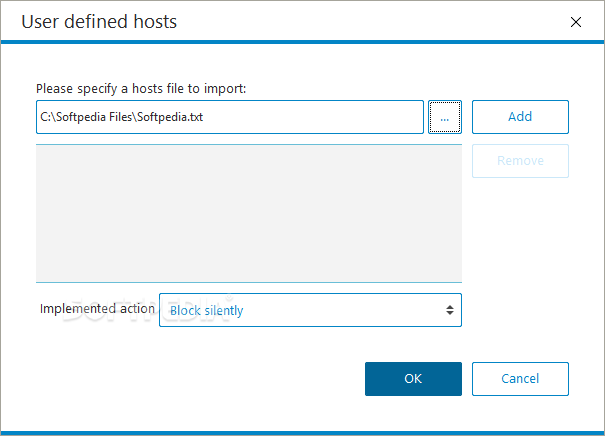Image resolution: width=605 pixels, height=436 pixels.
Task: Click the blue bar under the dialog title
Action: click(302, 42)
